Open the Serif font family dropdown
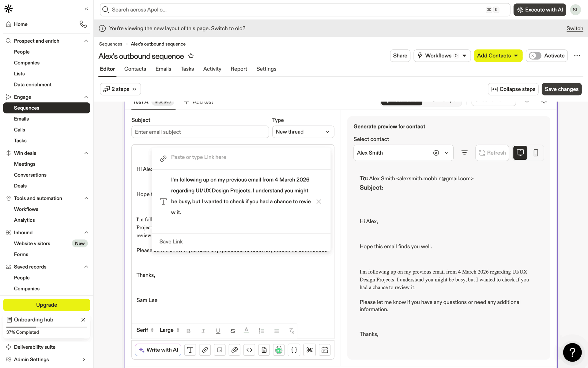The height and width of the screenshot is (368, 588). [145, 330]
